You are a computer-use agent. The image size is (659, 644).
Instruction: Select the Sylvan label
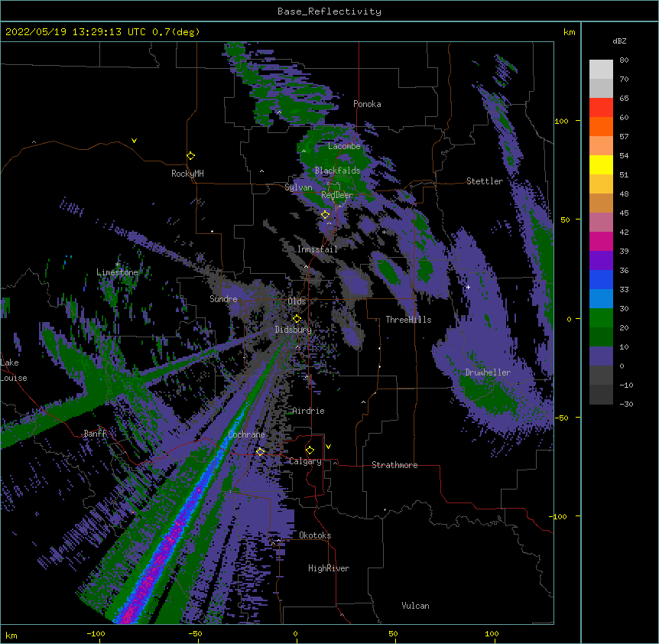(298, 187)
